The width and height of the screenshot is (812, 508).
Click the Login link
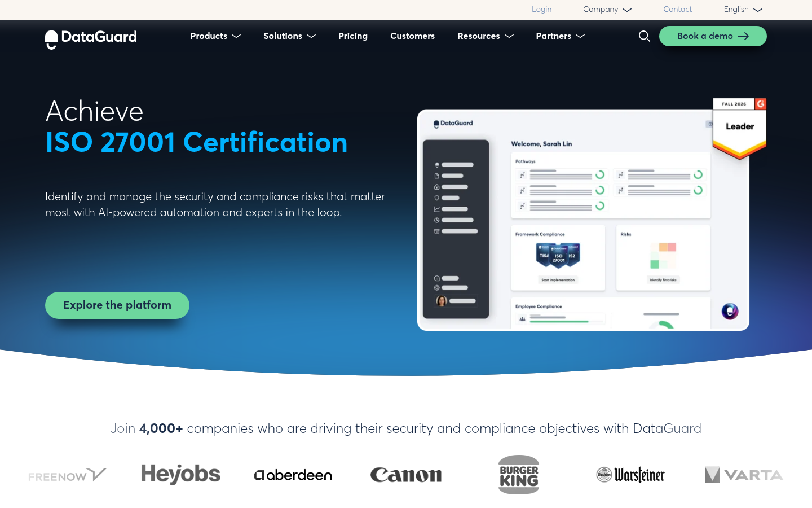(541, 10)
